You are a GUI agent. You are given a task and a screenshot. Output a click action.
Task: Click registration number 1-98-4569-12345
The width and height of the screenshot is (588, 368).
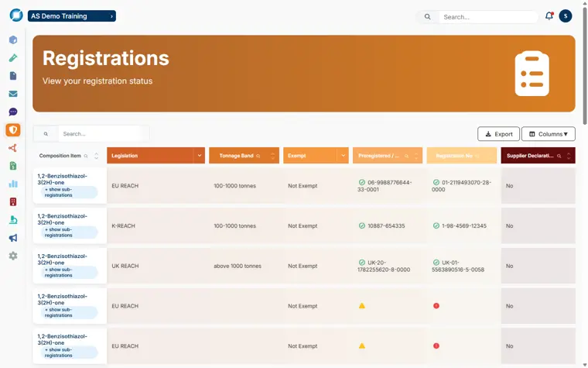pyautogui.click(x=464, y=225)
